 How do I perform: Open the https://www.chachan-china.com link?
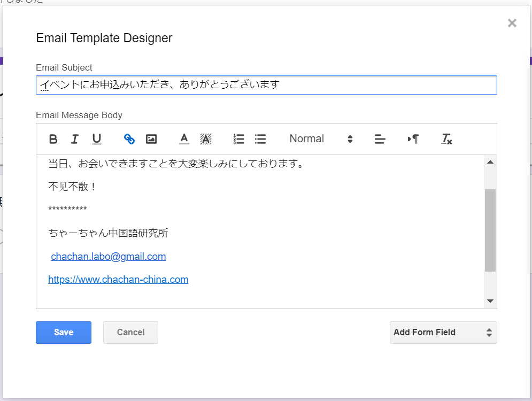pyautogui.click(x=118, y=280)
